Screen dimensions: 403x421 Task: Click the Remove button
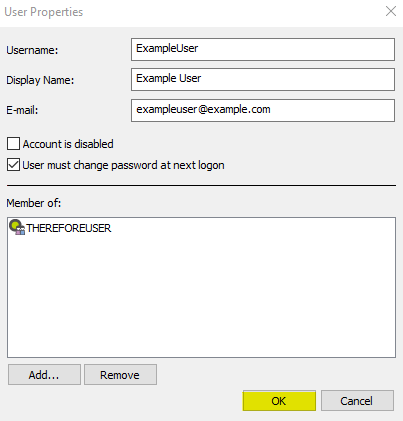[120, 375]
